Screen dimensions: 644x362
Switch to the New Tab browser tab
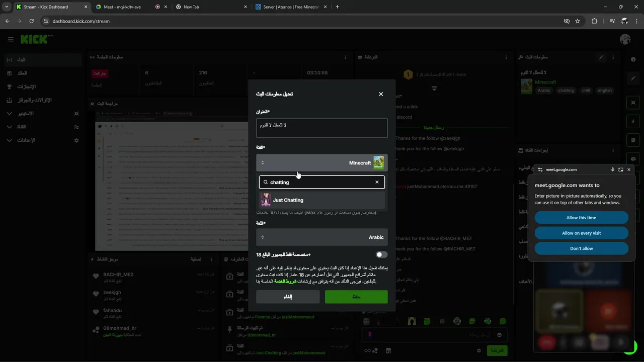pyautogui.click(x=211, y=7)
